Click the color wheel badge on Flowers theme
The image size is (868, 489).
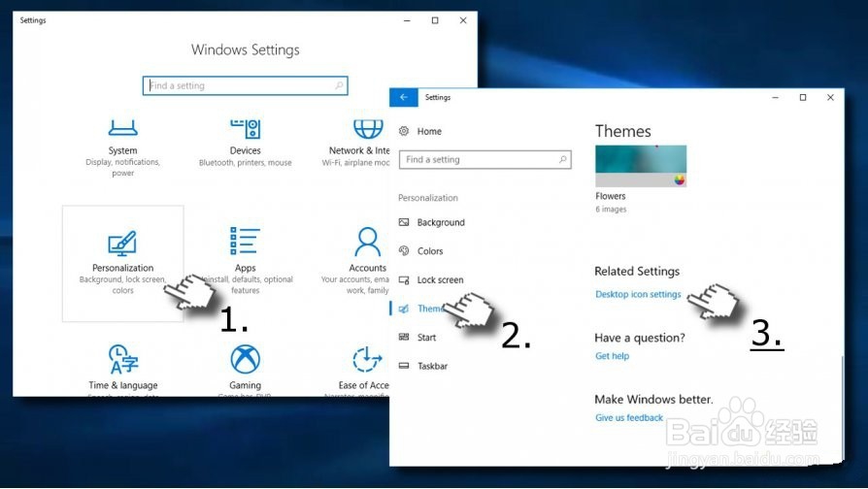coord(680,179)
